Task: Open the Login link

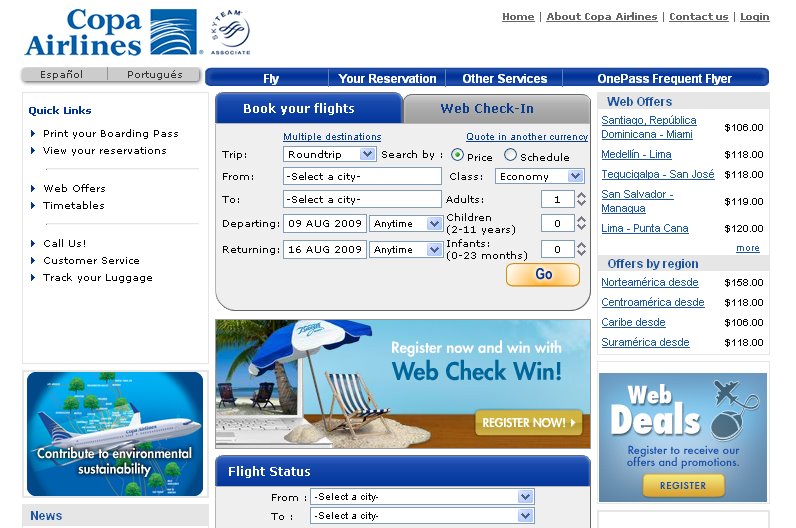Action: [754, 16]
